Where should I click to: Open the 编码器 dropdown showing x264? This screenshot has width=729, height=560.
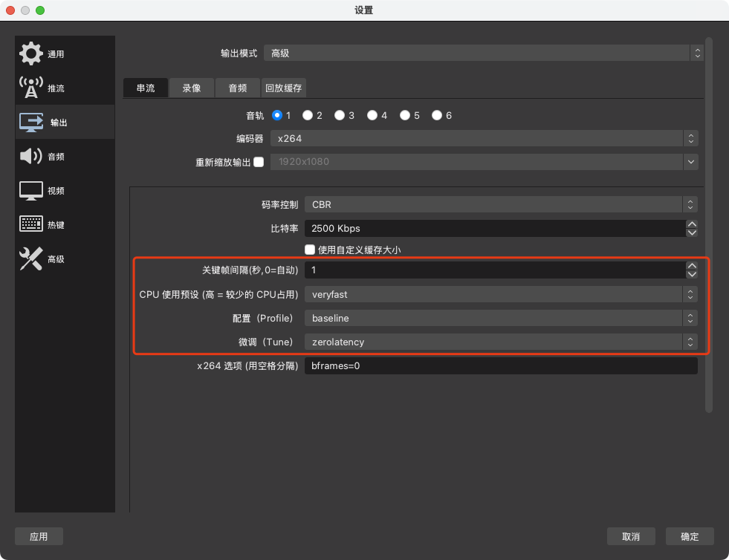tap(484, 138)
